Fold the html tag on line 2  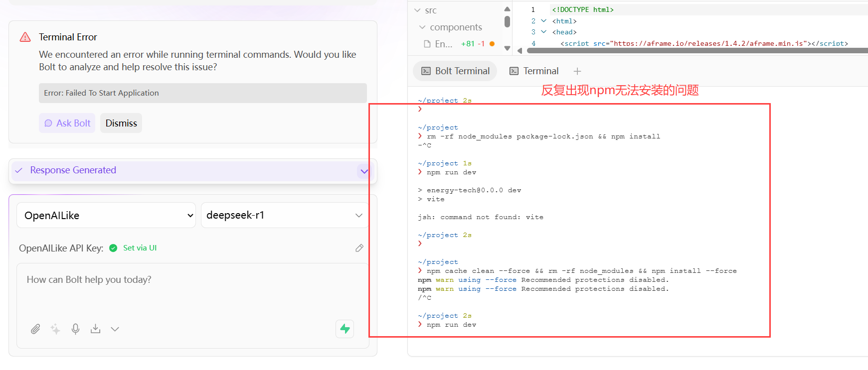pyautogui.click(x=544, y=21)
